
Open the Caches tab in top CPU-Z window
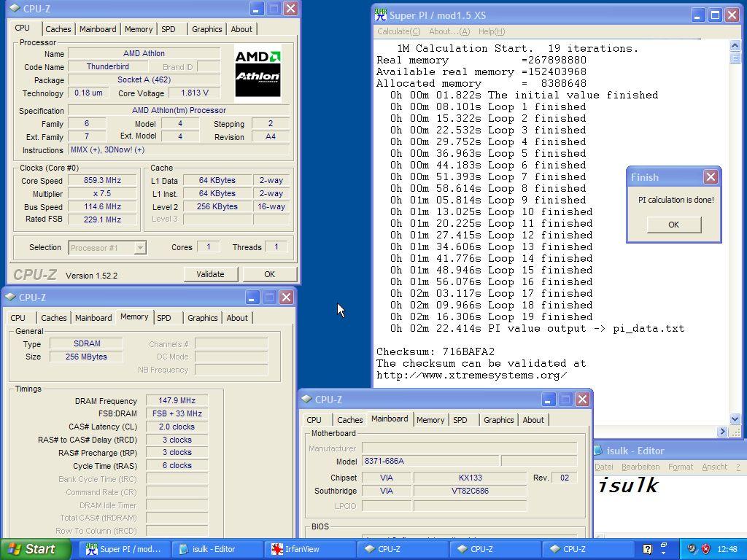[58, 29]
